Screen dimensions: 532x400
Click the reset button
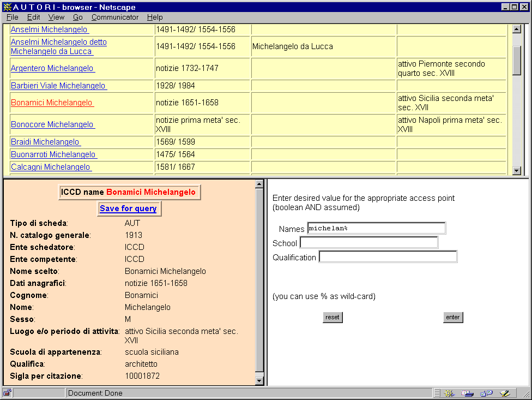point(332,317)
